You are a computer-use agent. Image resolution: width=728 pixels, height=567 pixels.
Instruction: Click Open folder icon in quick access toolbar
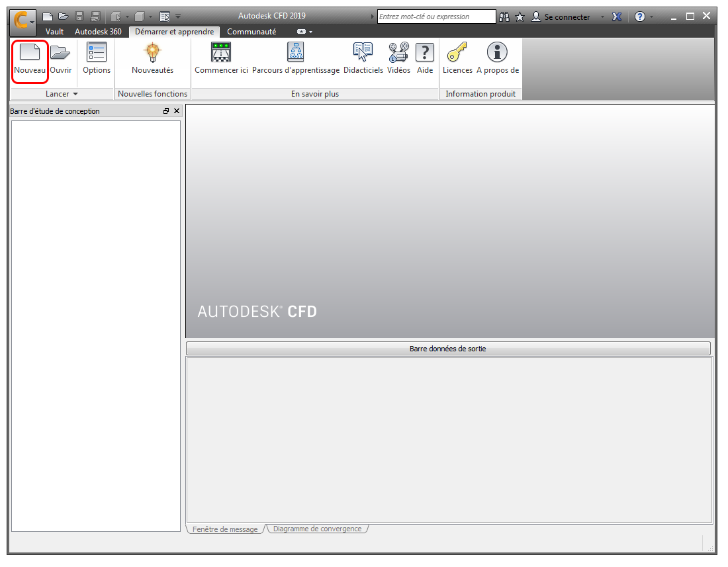click(x=63, y=17)
